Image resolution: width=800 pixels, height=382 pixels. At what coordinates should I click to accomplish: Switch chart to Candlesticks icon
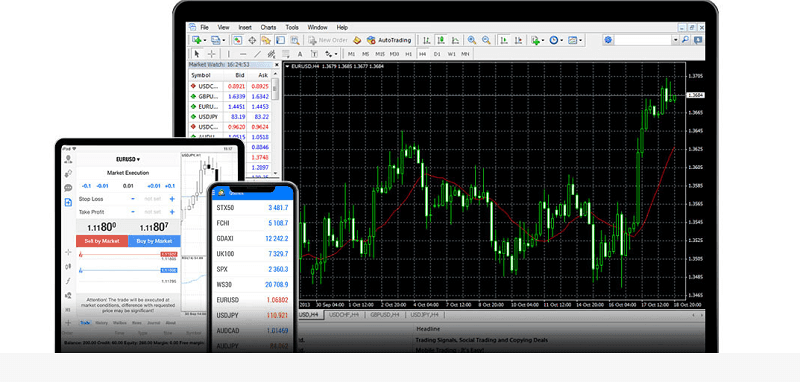(x=441, y=40)
